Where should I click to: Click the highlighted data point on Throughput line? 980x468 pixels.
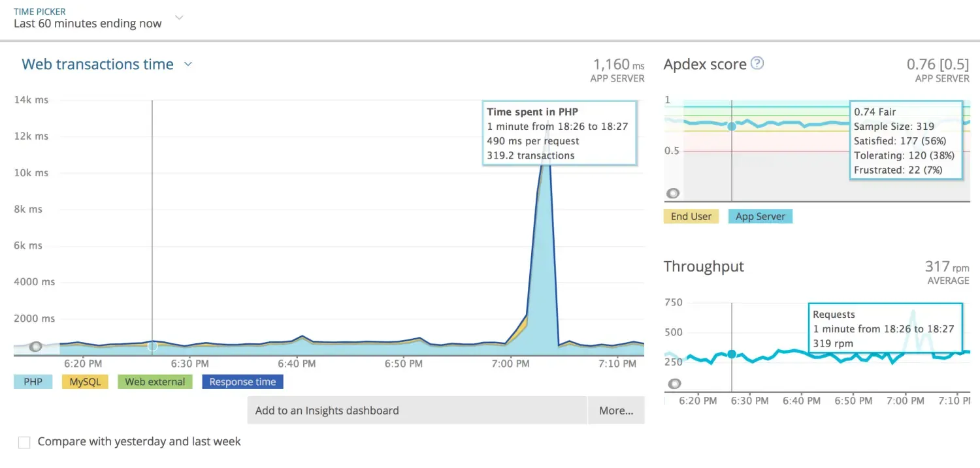pyautogui.click(x=732, y=354)
